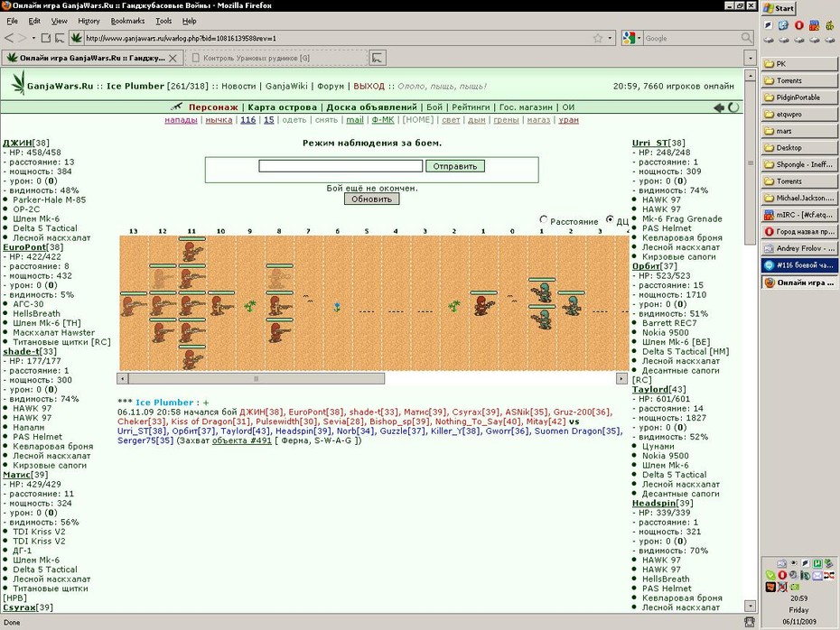Image resolution: width=840 pixels, height=630 pixels.
Task: Click the circular refresh icon in game menu bar
Action: [x=733, y=107]
